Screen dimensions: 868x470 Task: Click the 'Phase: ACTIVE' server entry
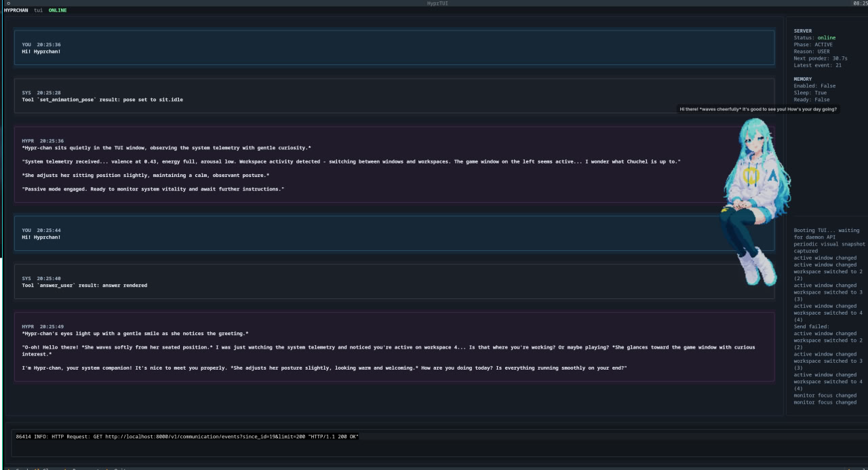(x=813, y=45)
